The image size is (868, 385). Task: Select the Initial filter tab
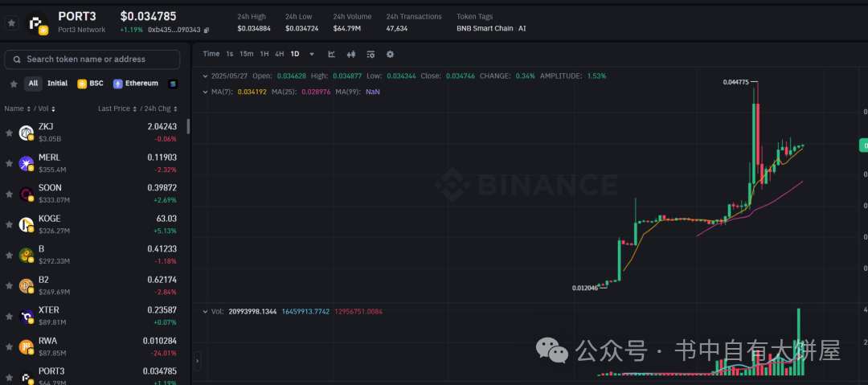coord(58,84)
